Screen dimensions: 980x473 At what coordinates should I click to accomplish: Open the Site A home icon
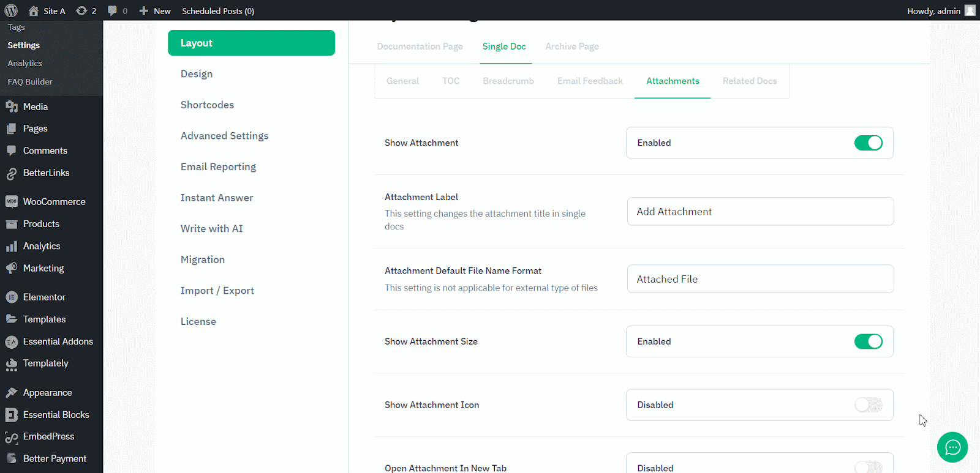34,10
